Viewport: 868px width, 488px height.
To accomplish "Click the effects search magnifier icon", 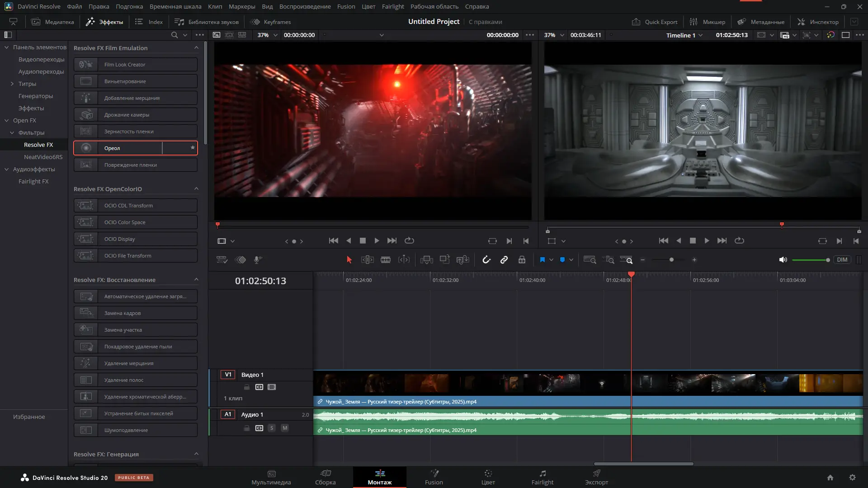I will (175, 35).
